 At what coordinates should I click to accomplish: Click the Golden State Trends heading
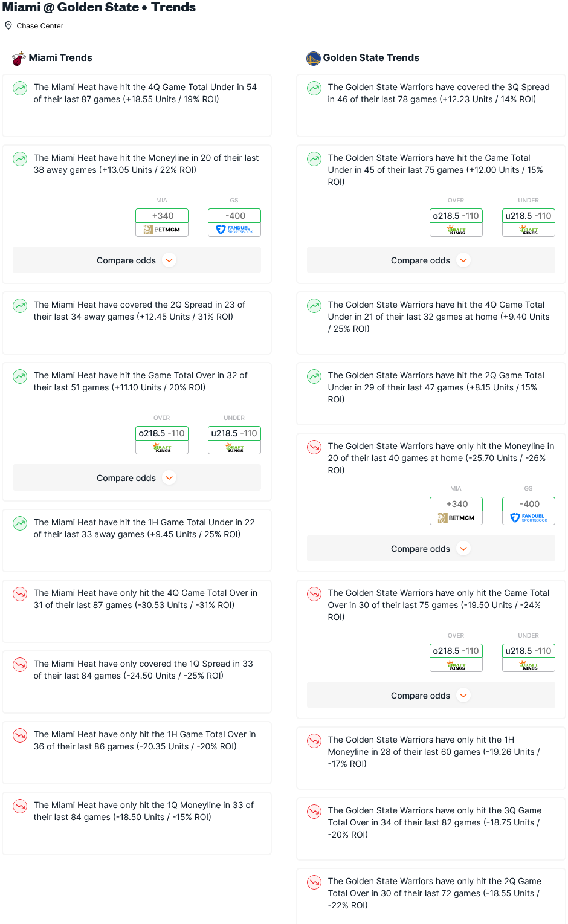[x=371, y=58]
